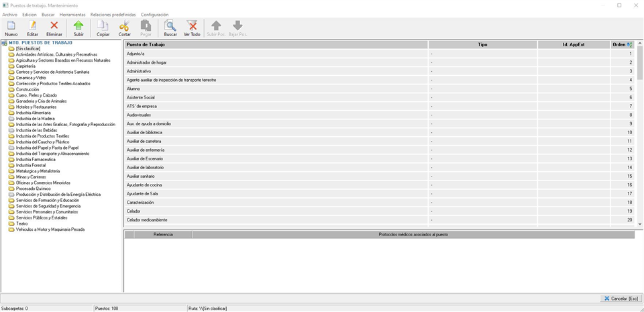Click the Orden column sort icon
Image resolution: width=644 pixels, height=312 pixels.
(630, 45)
